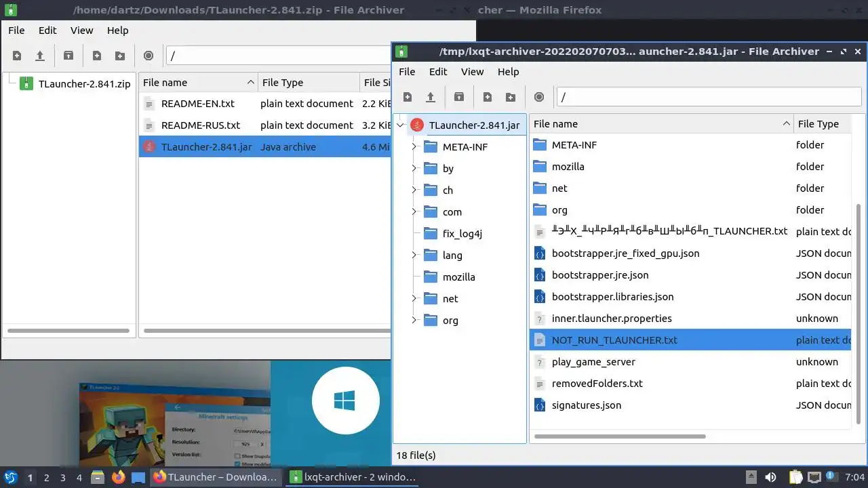Sort by File name column in .jar window

tap(661, 124)
